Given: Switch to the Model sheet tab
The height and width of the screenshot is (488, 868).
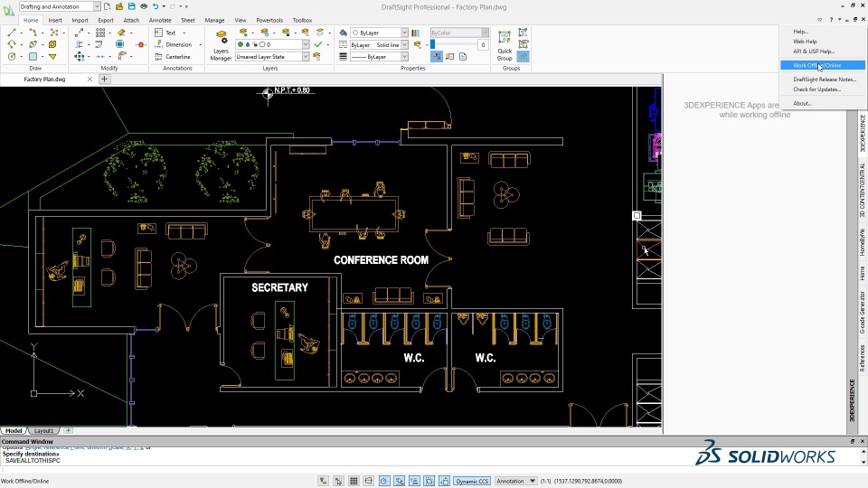Looking at the screenshot, I should point(14,430).
